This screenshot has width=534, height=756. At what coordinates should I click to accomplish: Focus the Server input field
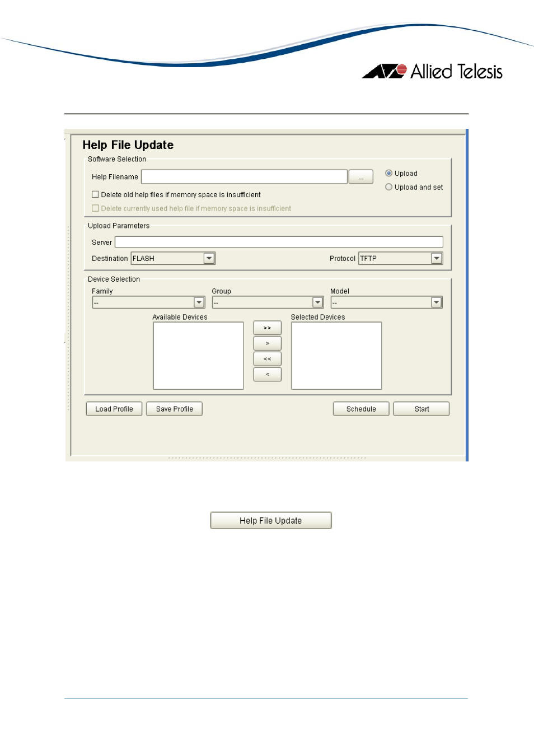pyautogui.click(x=278, y=242)
